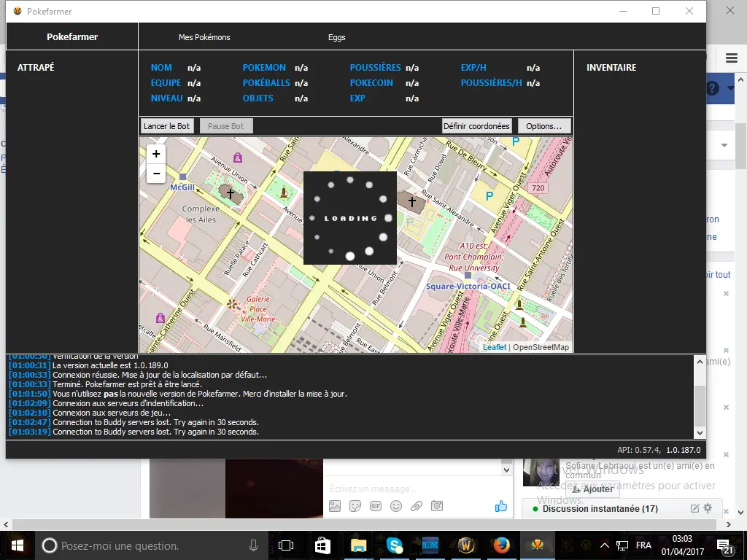Viewport: 747px width, 560px height.
Task: Open File Explorer from taskbar
Action: (x=358, y=545)
